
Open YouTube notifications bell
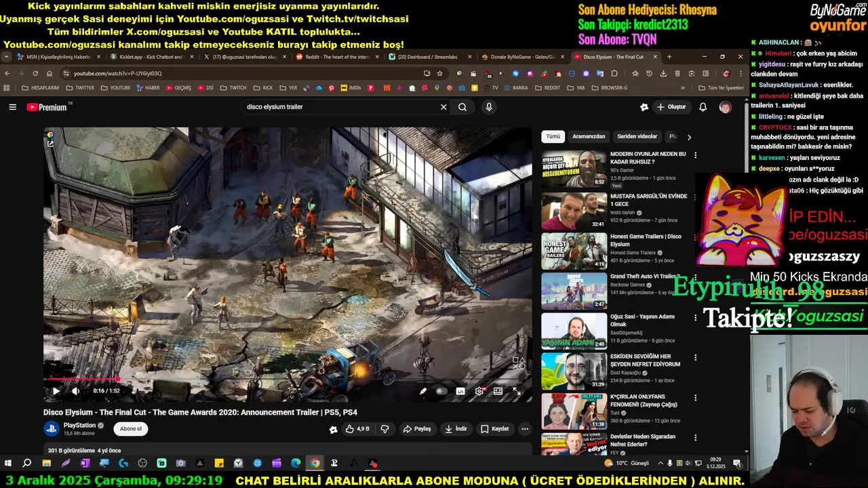coord(703,107)
